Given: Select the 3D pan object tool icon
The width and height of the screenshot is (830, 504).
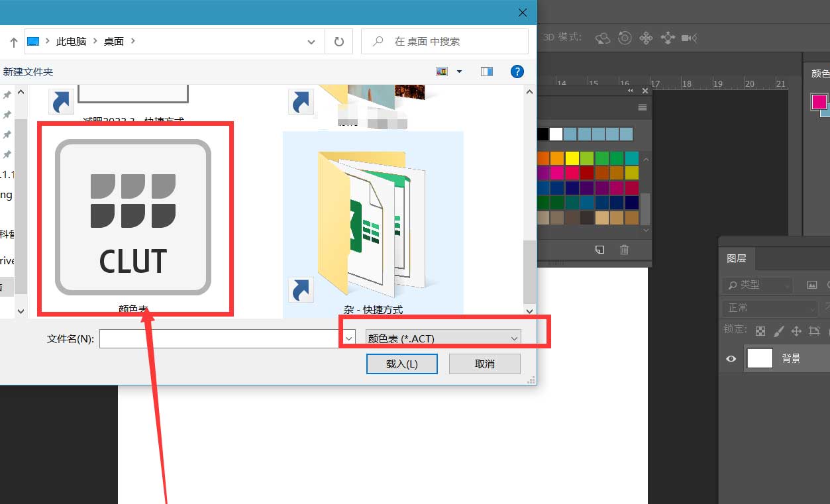Looking at the screenshot, I should [646, 38].
